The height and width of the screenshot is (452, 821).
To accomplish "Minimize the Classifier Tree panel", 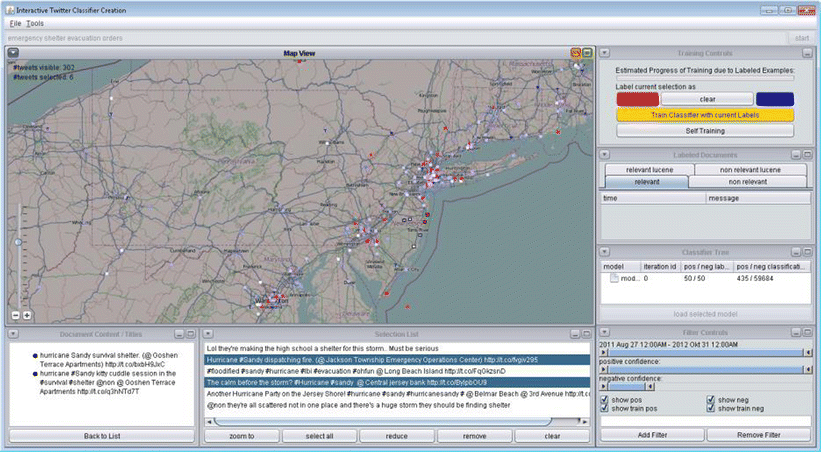I will [x=797, y=253].
